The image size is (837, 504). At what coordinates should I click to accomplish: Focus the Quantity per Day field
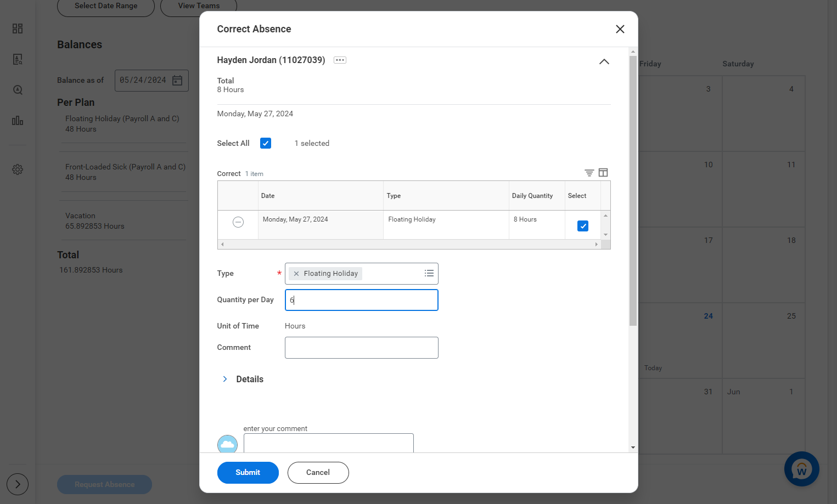[x=361, y=300]
